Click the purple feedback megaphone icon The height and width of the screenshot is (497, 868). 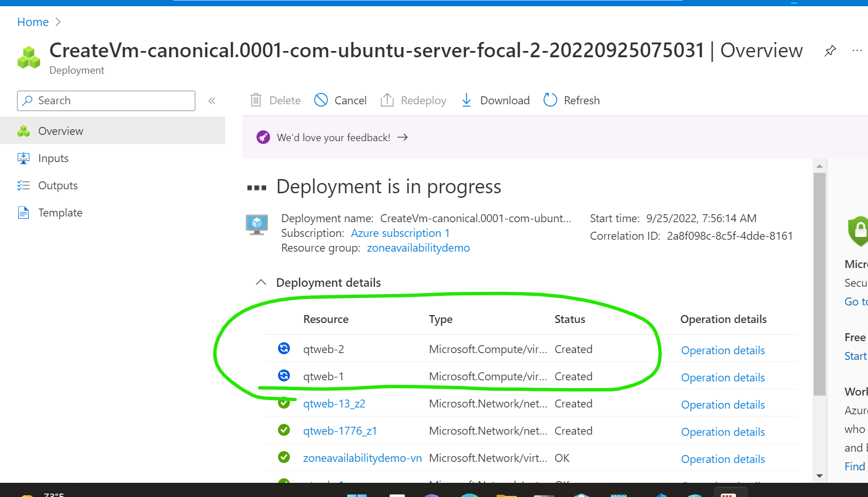[x=263, y=137]
